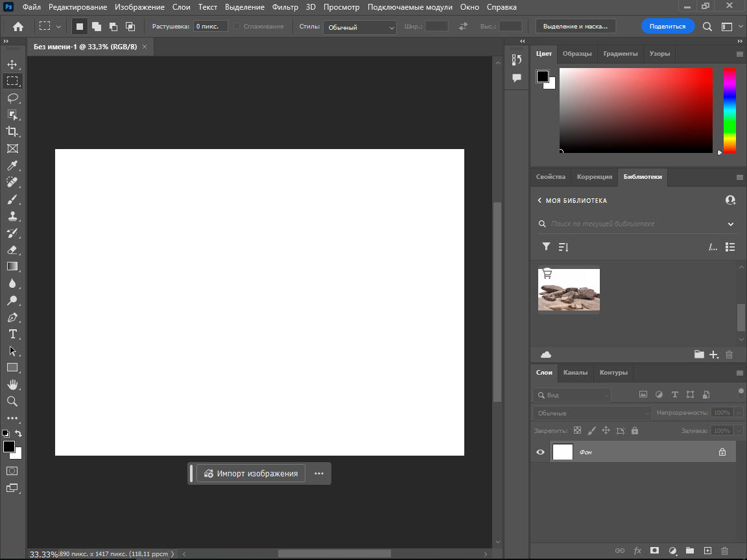Image resolution: width=747 pixels, height=560 pixels.
Task: Click the rainbow hue slider strip
Action: click(x=729, y=110)
